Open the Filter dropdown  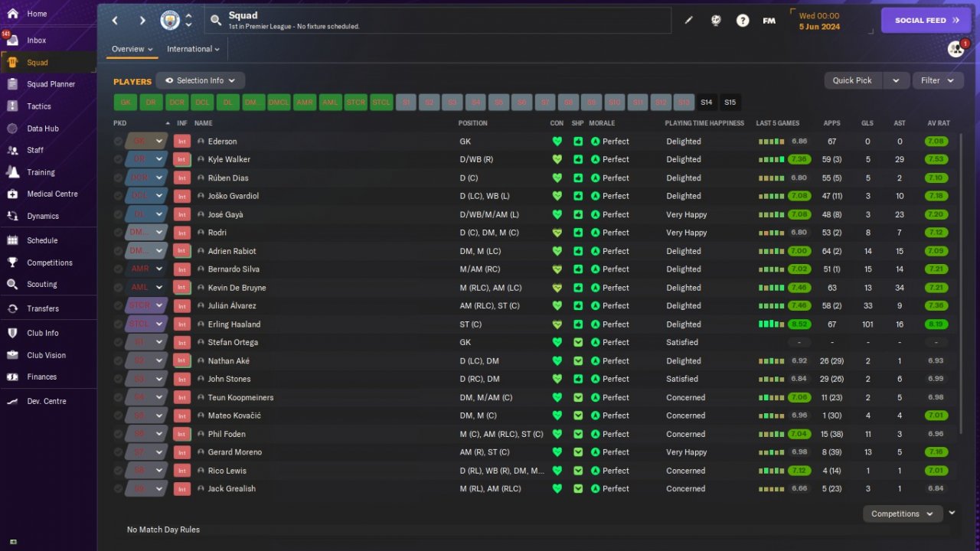tap(938, 80)
